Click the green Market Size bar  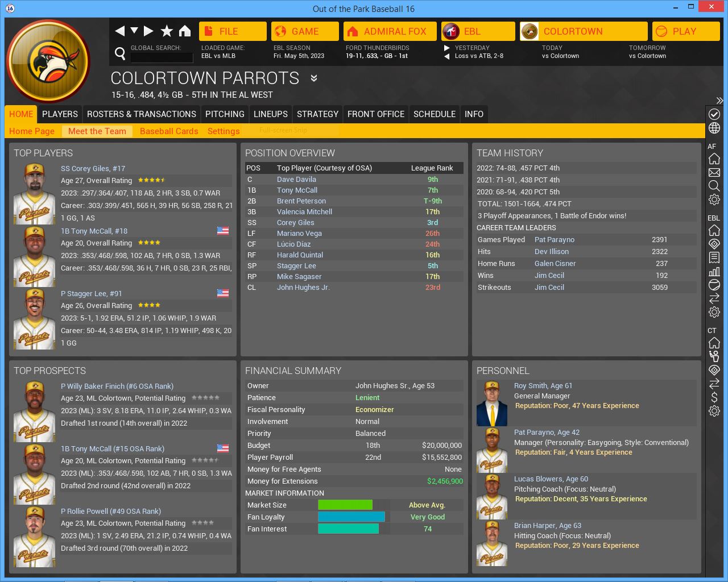[x=345, y=505]
